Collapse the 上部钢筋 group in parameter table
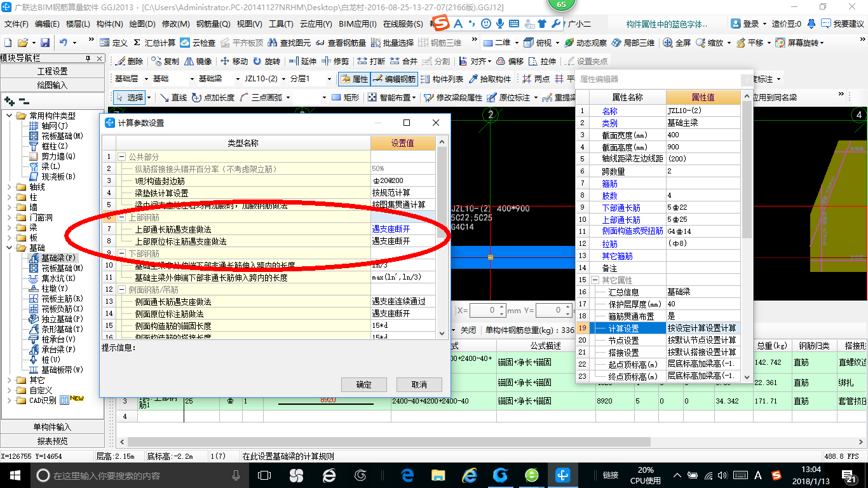 pyautogui.click(x=121, y=217)
